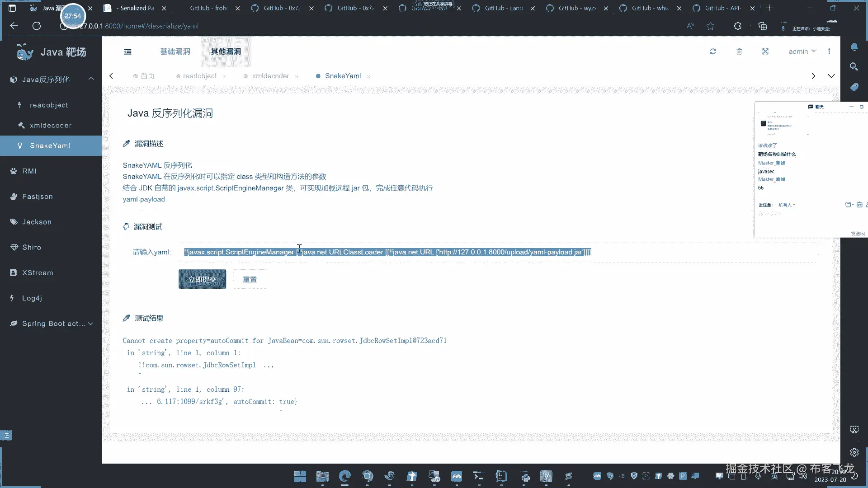868x488 pixels.
Task: Open the vertical three-dot more menu
Action: pyautogui.click(x=829, y=52)
